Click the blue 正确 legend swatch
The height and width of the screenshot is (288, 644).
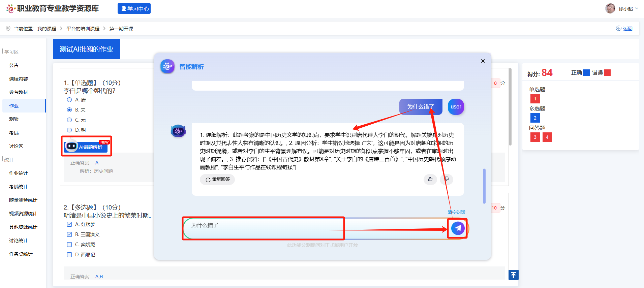[x=586, y=73]
